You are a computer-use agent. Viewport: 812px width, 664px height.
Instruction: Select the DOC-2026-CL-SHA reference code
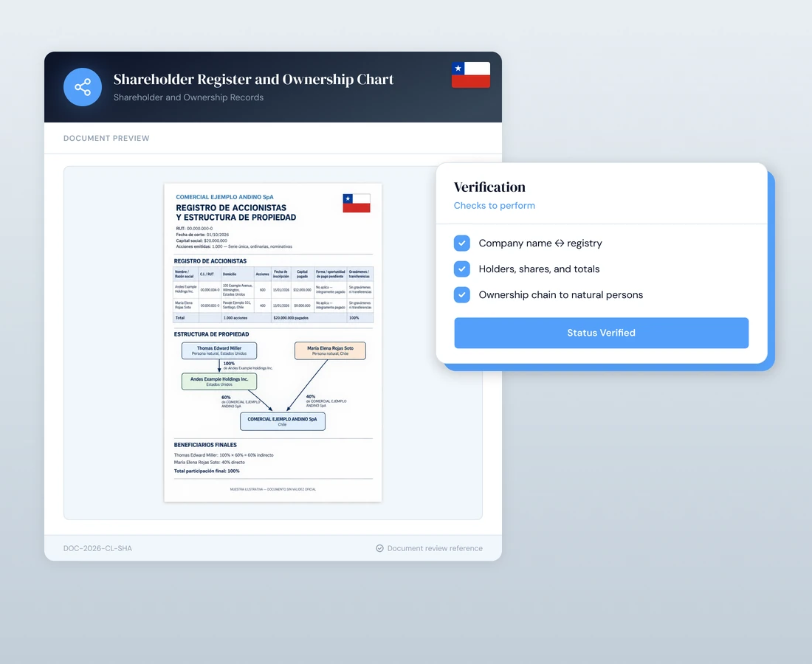[x=97, y=548]
